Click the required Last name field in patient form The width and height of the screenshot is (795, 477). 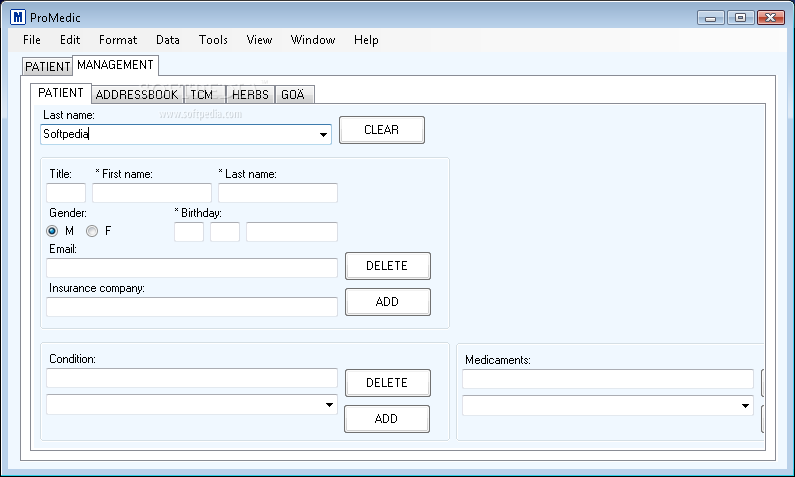coord(278,193)
